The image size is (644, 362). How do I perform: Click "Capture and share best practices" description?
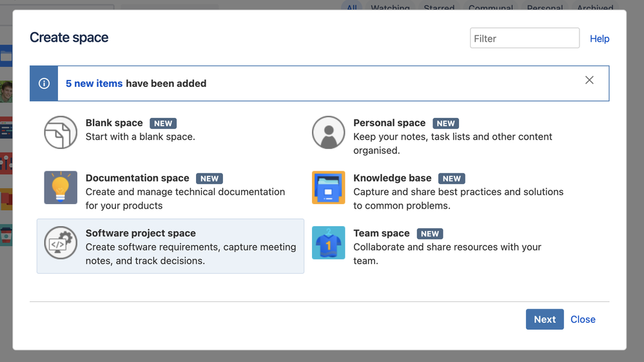click(x=458, y=198)
